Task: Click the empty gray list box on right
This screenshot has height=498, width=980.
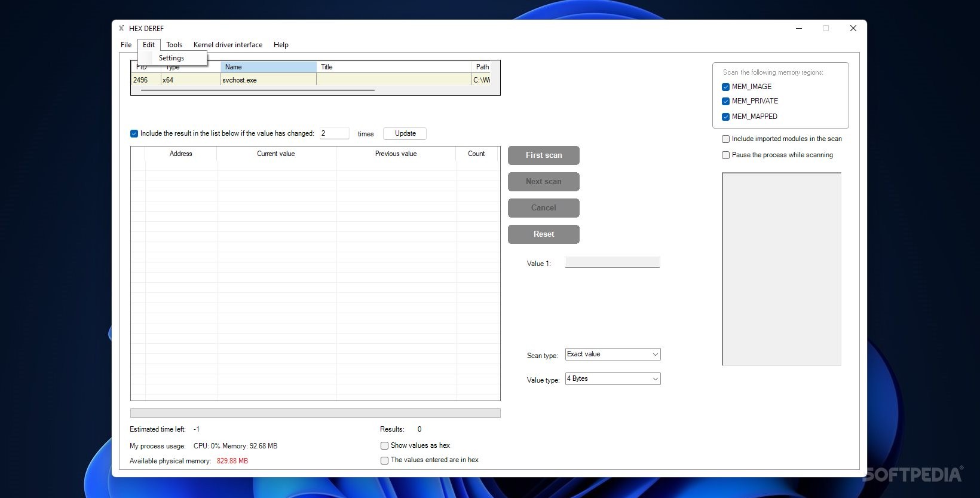Action: 782,269
